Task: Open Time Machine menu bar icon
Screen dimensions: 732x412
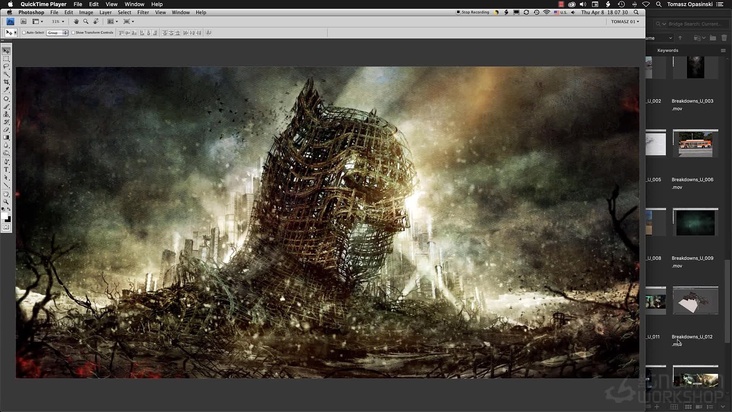Action: click(x=621, y=4)
